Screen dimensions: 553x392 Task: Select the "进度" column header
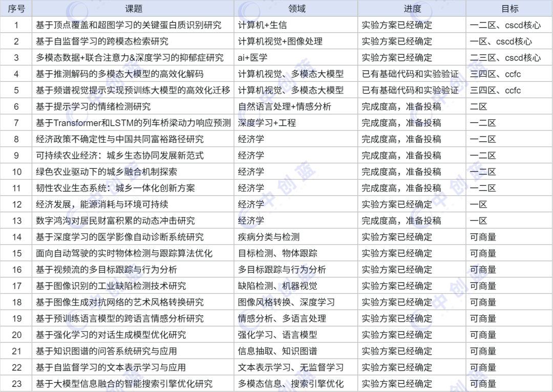pos(412,9)
